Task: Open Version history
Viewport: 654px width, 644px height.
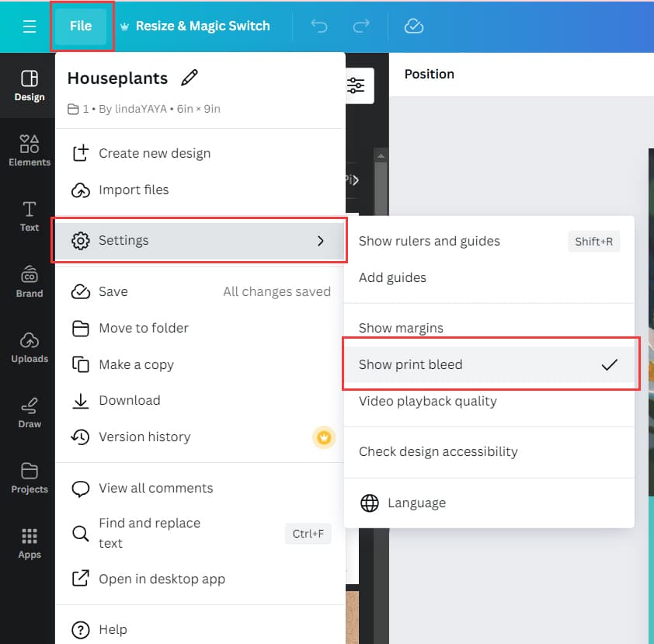Action: click(x=200, y=437)
